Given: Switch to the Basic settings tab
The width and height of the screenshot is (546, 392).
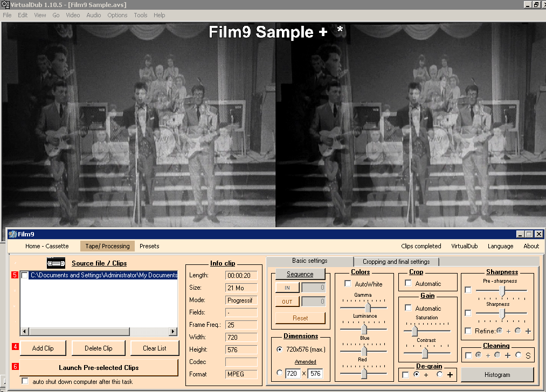Looking at the screenshot, I should click(x=309, y=261).
